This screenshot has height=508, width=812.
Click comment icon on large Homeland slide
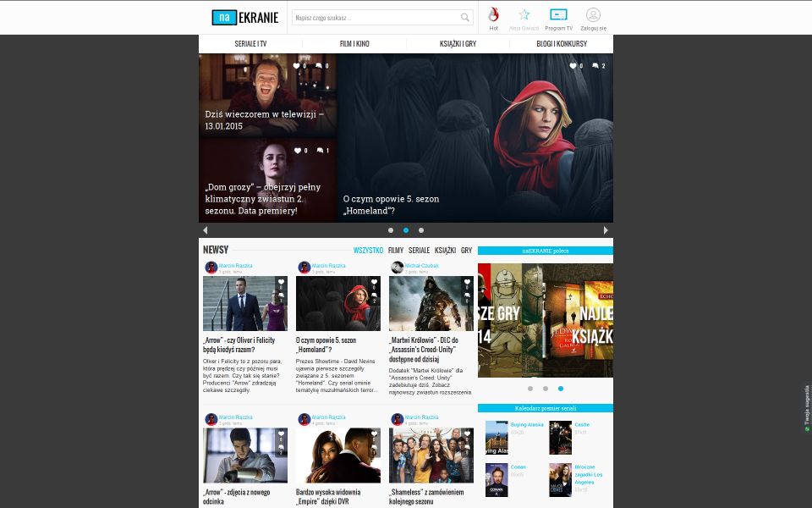tap(595, 66)
